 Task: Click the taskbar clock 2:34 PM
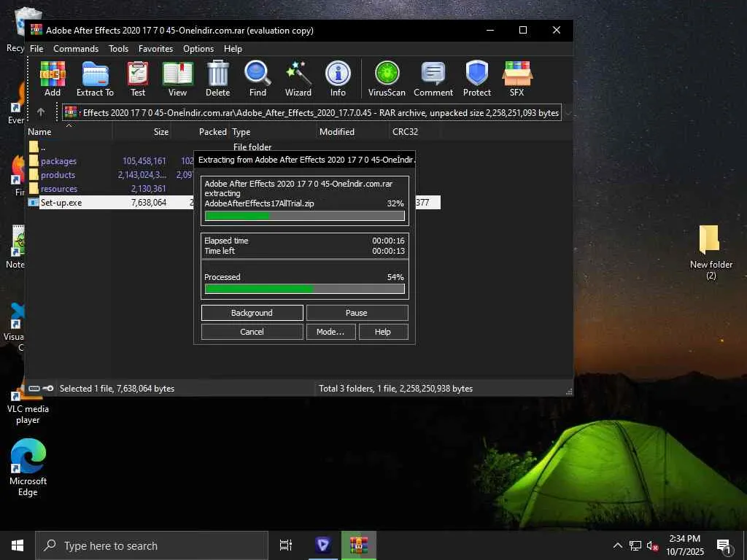684,545
